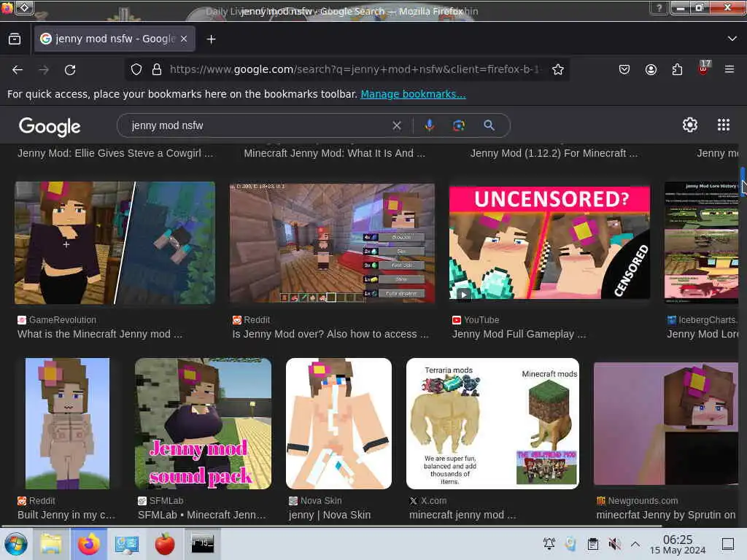Open the YouTube 'UNCENSORED?' video thumbnail
This screenshot has width=747, height=560.
[549, 243]
